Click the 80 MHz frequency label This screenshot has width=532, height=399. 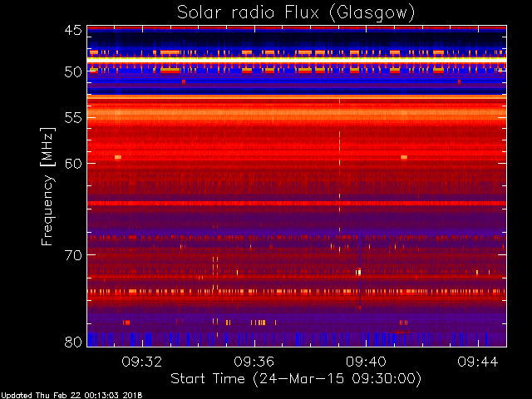73,342
